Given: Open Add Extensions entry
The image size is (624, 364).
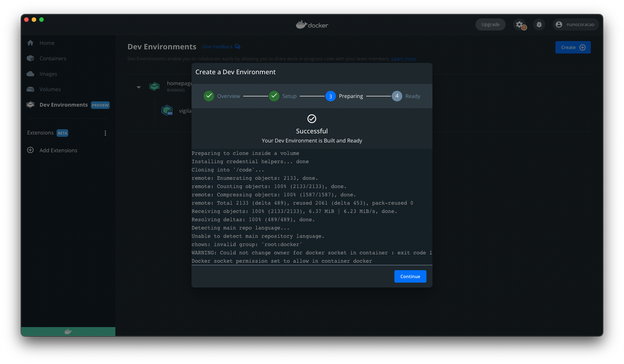Looking at the screenshot, I should [58, 150].
